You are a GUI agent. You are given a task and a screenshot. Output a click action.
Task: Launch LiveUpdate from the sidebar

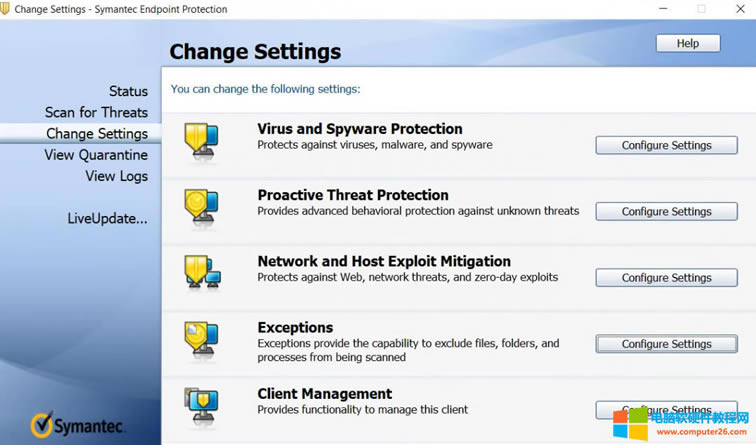pos(107,218)
